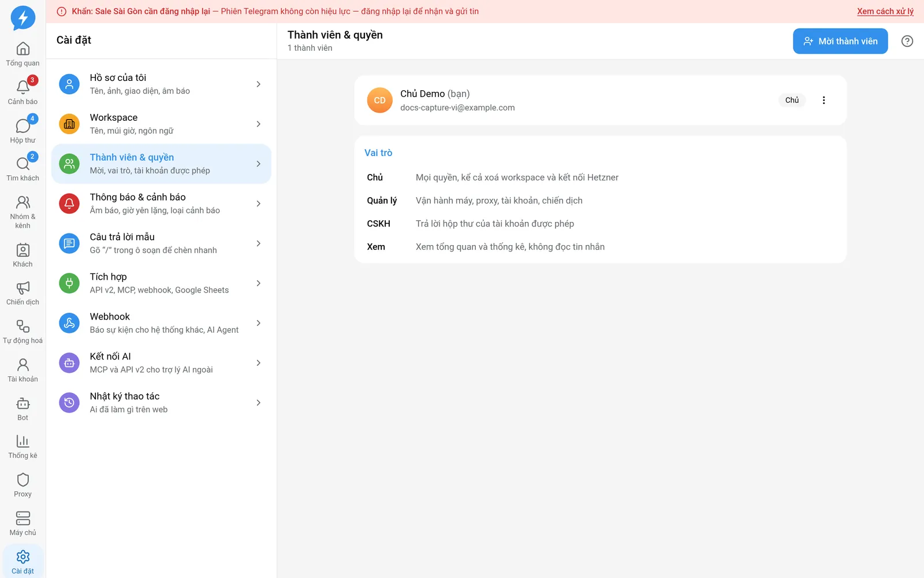Click the red warning icon in the banner
Viewport: 924px width, 578px height.
62,12
